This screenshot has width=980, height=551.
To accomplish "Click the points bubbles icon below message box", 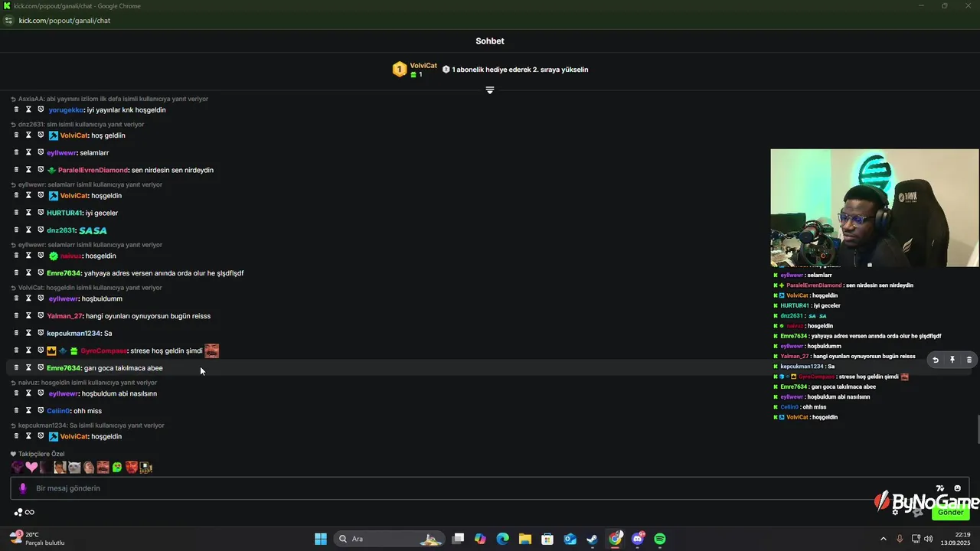I will pos(18,513).
